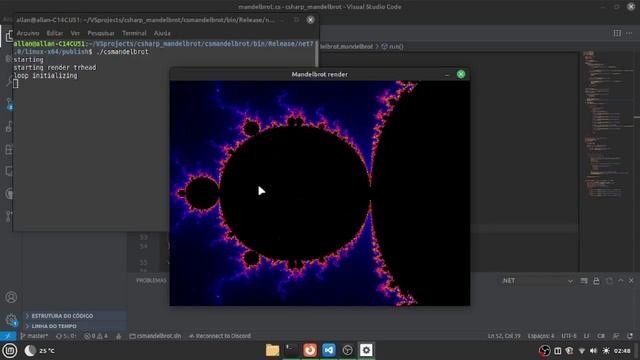Open the brightness tray icon
This screenshot has height=360, width=640.
tap(606, 351)
